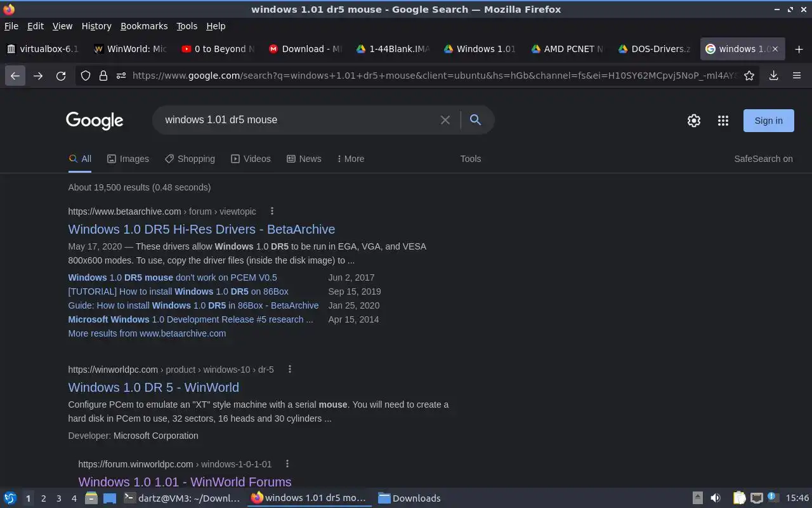Switch to the Download MEGA tab
812x508 pixels.
tap(305, 49)
